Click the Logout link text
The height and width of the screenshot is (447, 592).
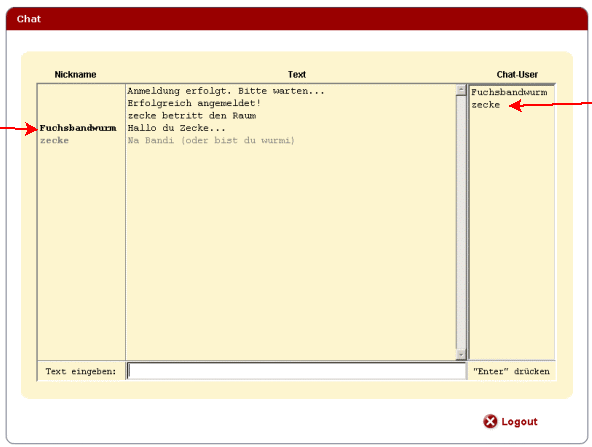(519, 422)
